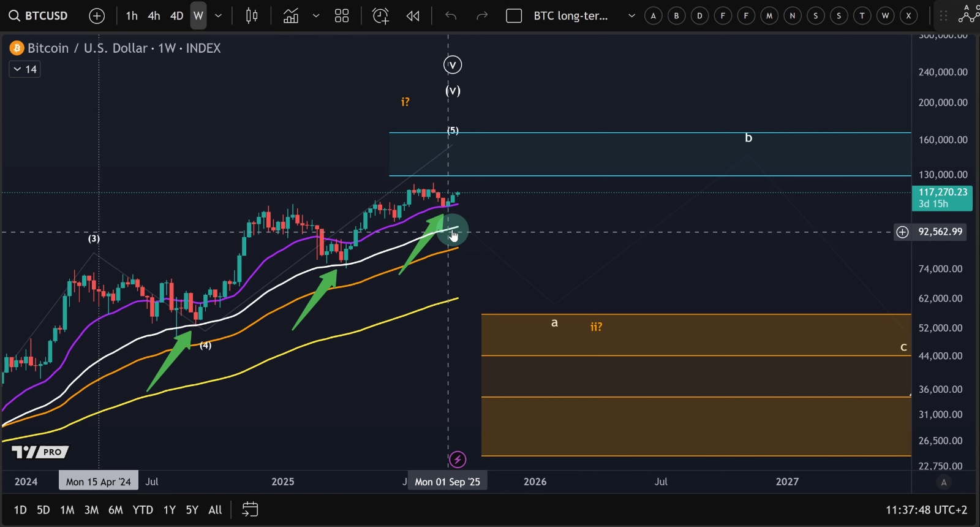Expand the collapsed 14 indicators legend

click(x=25, y=69)
